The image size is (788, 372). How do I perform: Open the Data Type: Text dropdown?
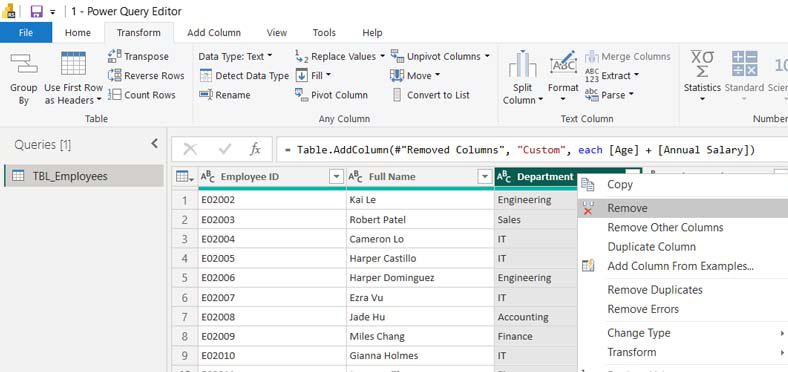click(235, 56)
